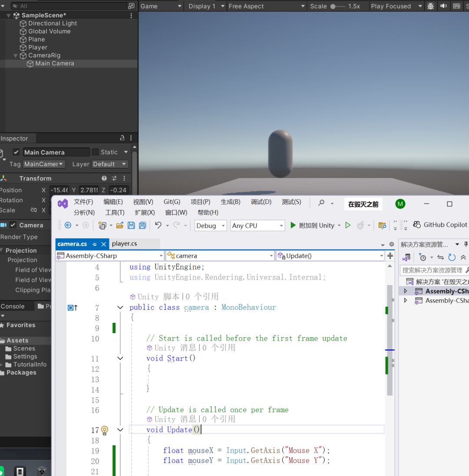The height and width of the screenshot is (476, 469).
Task: Collapse the CameraRig hierarchy node
Action: 16,56
